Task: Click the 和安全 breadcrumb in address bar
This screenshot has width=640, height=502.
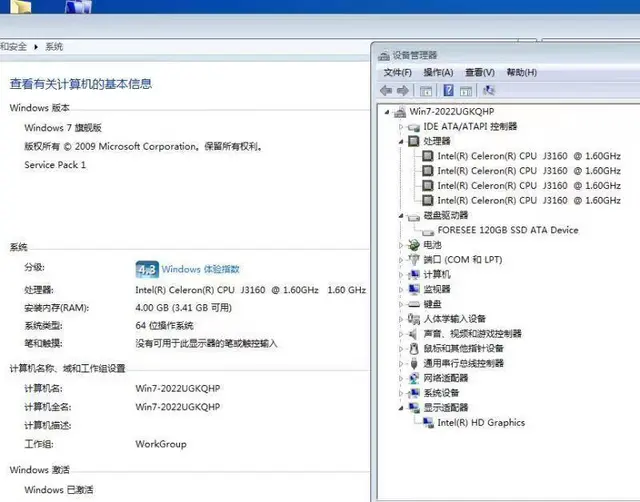Action: pos(13,47)
